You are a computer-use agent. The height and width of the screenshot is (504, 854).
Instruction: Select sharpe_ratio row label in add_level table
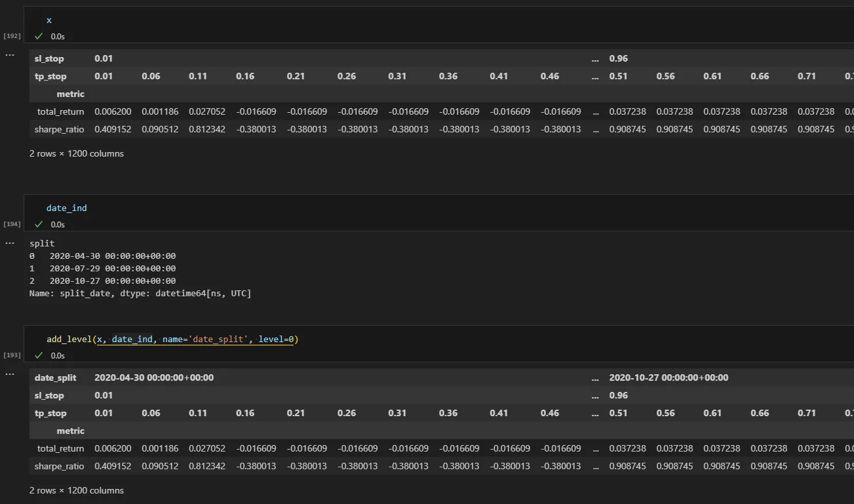pyautogui.click(x=60, y=467)
